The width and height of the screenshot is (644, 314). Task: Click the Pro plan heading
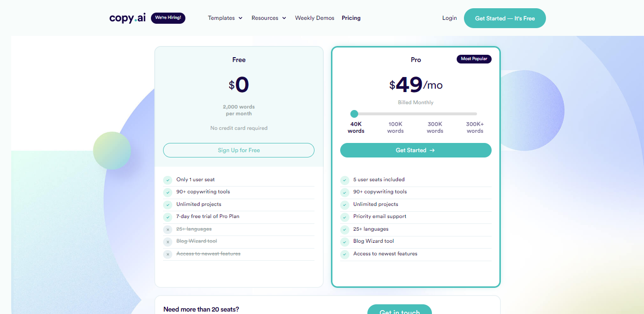(x=416, y=60)
